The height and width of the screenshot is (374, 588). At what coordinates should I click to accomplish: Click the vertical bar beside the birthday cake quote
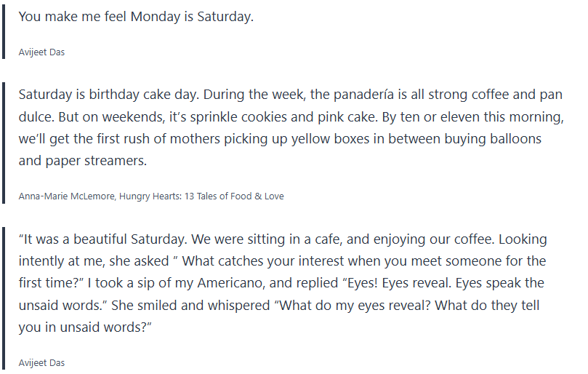click(4, 140)
